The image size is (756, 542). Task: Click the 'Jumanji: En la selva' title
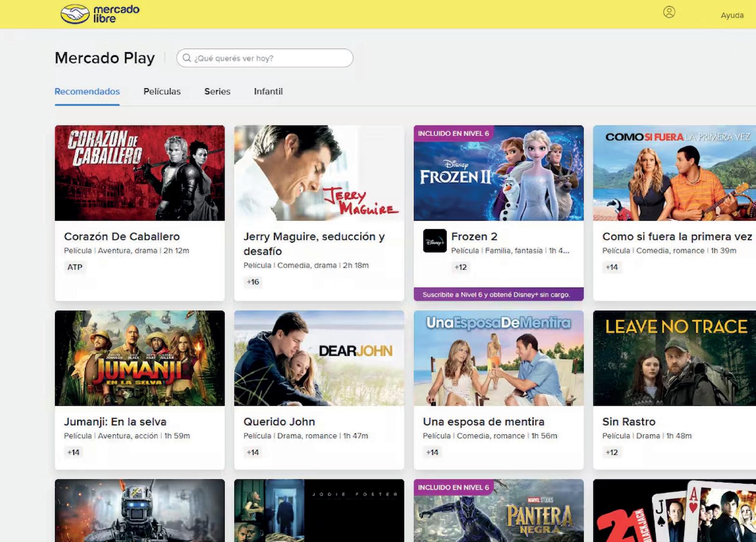[x=115, y=422]
